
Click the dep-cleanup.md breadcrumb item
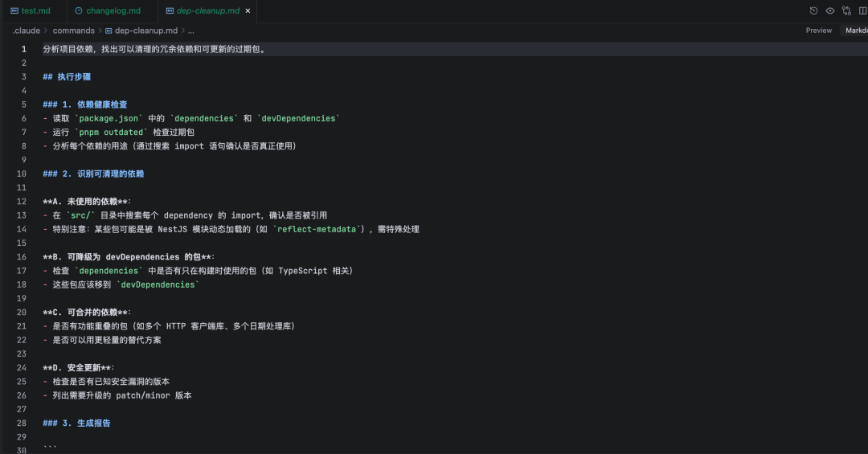point(146,31)
